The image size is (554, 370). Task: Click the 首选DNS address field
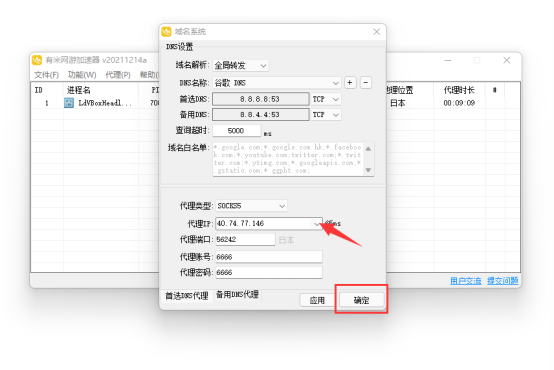(x=261, y=99)
